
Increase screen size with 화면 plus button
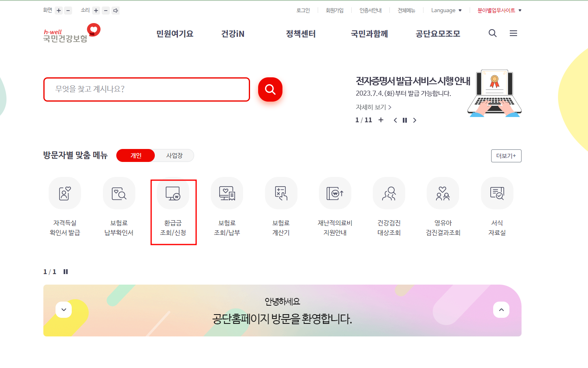pos(59,11)
